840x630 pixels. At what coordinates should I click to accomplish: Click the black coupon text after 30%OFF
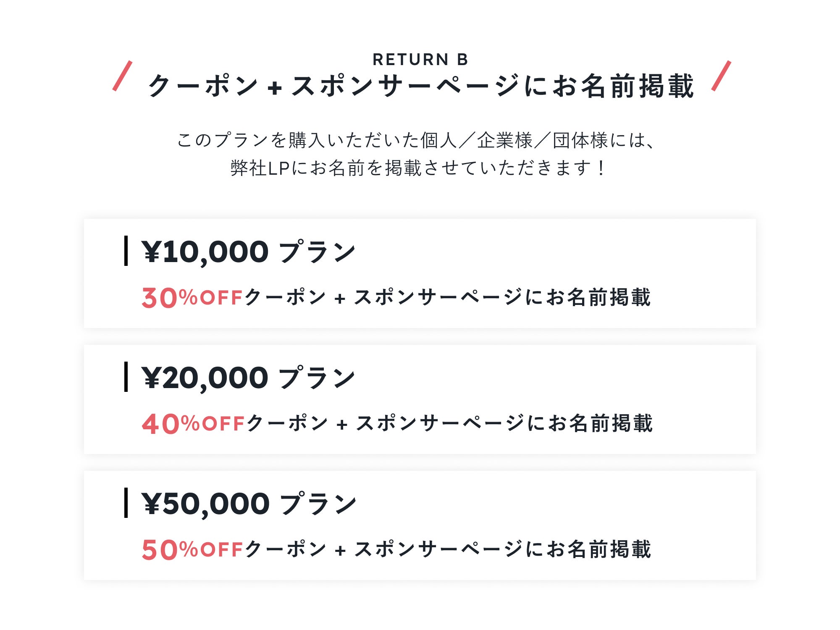[447, 297]
